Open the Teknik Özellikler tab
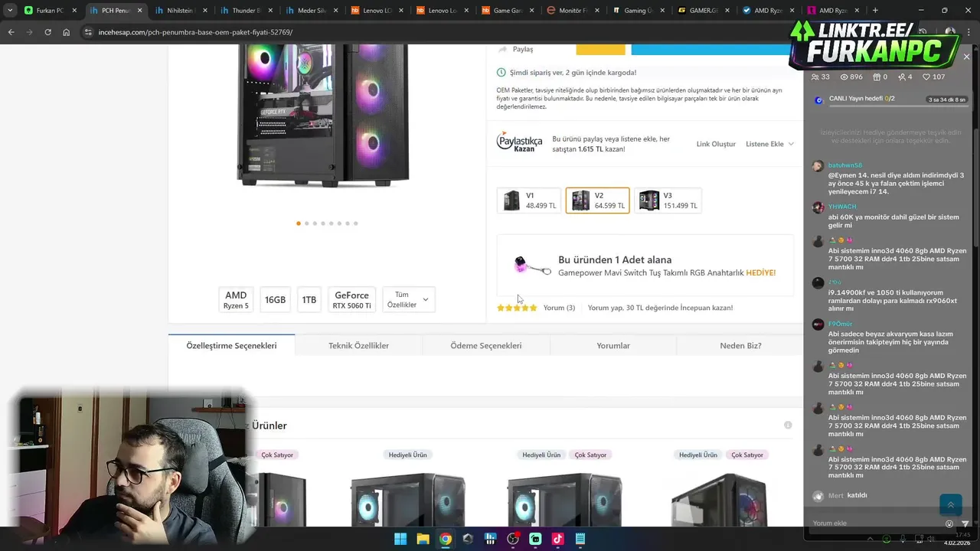Screen dimensions: 980x551 (x=358, y=345)
